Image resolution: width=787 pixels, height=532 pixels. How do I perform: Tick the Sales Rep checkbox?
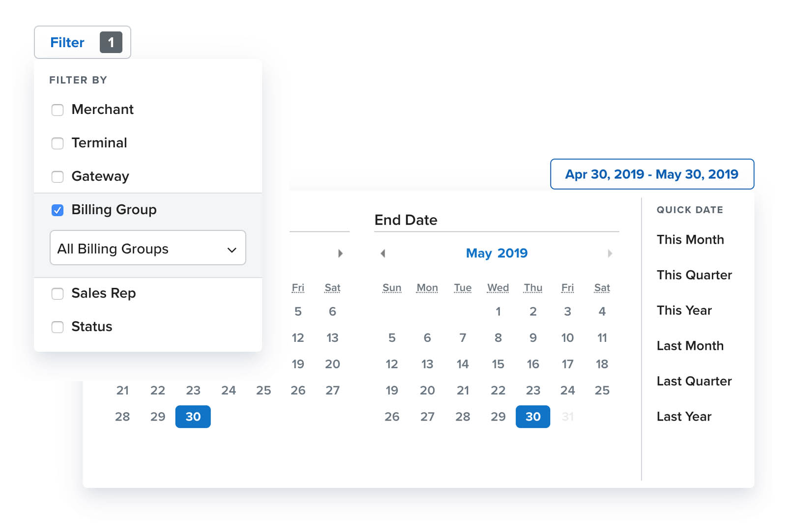tap(58, 294)
